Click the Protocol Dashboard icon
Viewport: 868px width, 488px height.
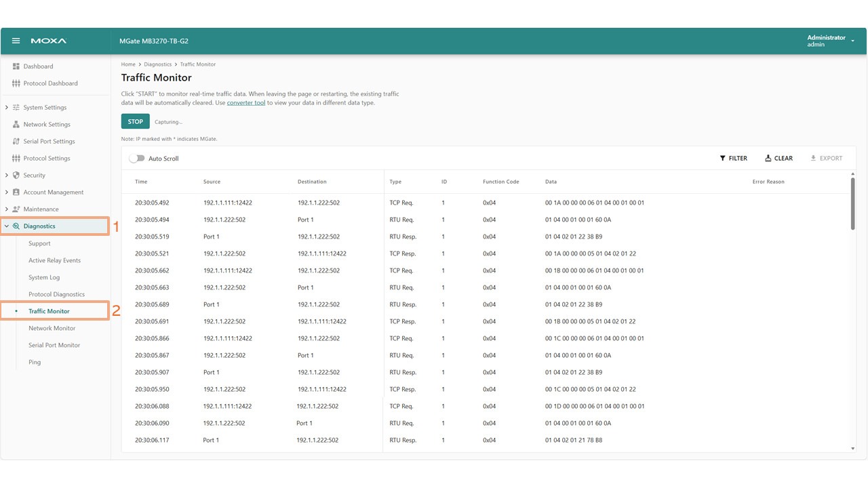pyautogui.click(x=16, y=83)
